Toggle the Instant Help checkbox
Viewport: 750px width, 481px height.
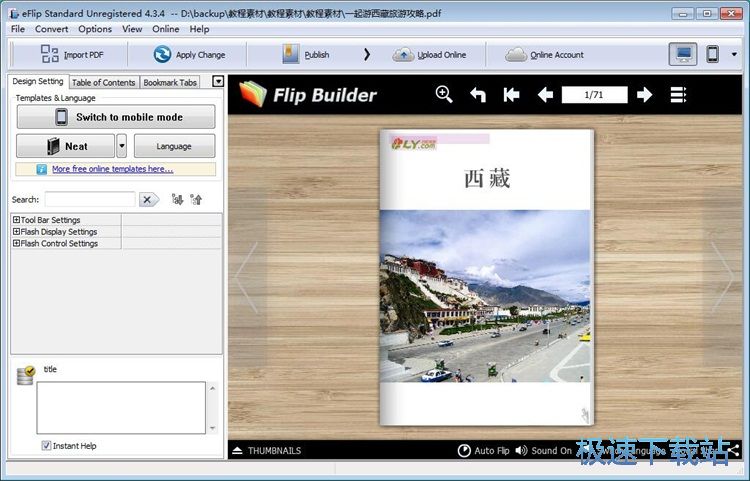click(x=47, y=446)
